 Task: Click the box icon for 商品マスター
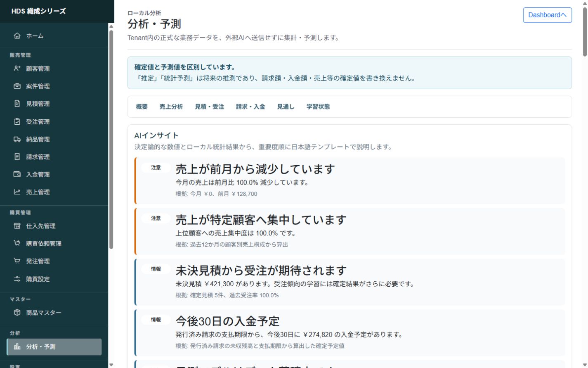(17, 313)
